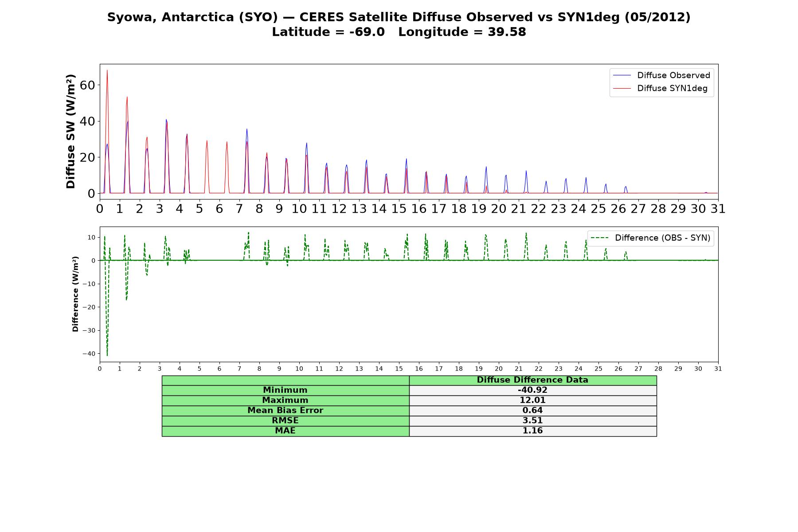Click the Diffuse SYN1deg legend entry
The image size is (798, 532).
tap(660, 88)
